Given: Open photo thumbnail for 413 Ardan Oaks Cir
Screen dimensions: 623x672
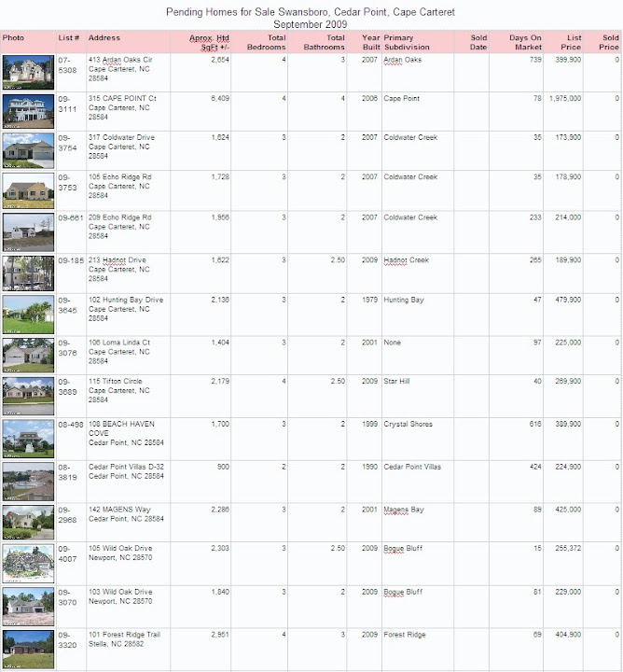Looking at the screenshot, I should pyautogui.click(x=28, y=73).
